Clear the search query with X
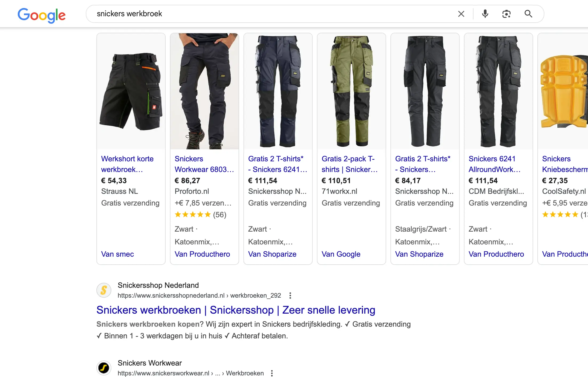This screenshot has width=588, height=377. [461, 14]
